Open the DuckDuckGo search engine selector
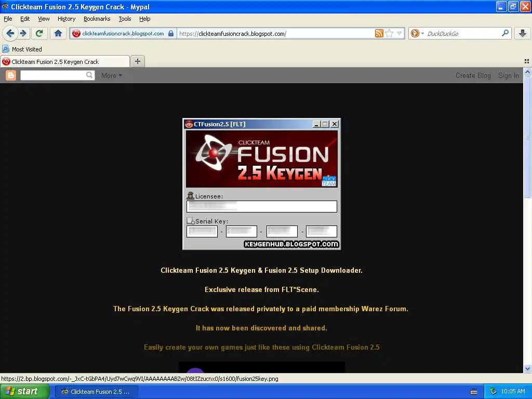The width and height of the screenshot is (532, 399). 417,33
